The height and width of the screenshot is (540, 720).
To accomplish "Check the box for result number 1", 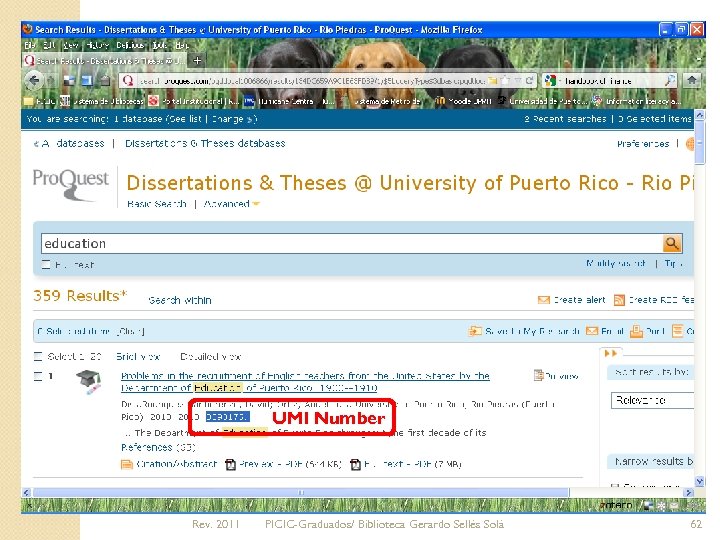I will coord(38,376).
